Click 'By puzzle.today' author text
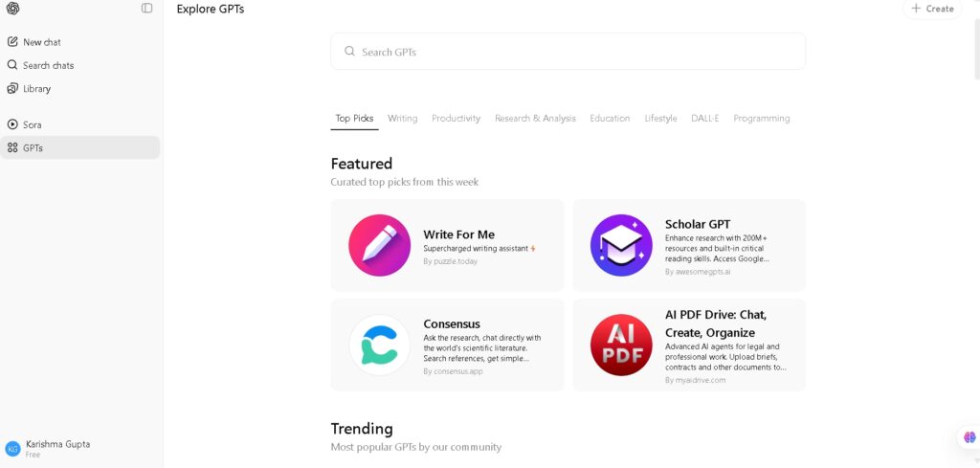980x468 pixels. (450, 261)
